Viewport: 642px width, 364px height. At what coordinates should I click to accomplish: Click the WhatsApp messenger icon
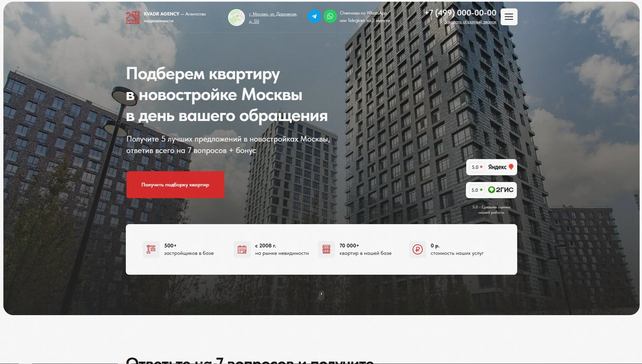coord(330,16)
